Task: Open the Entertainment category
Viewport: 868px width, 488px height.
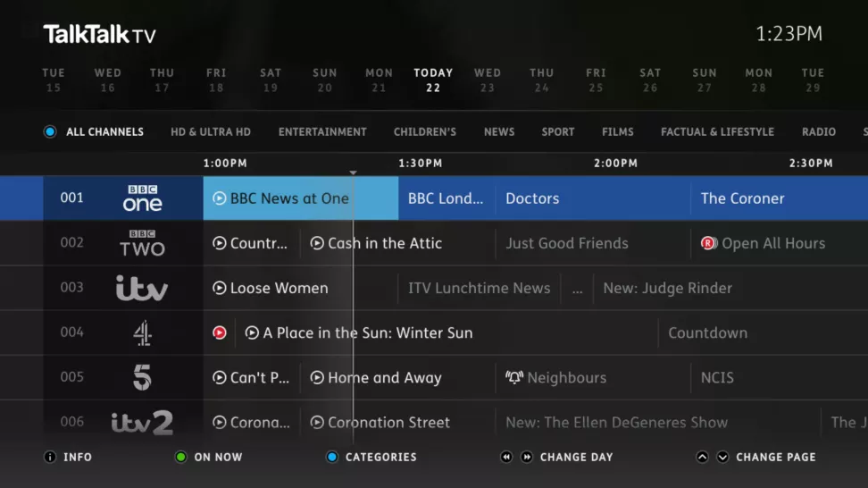Action: click(x=322, y=132)
